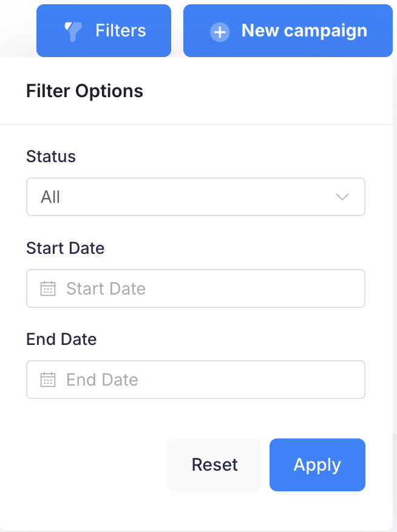The height and width of the screenshot is (532, 397).
Task: Apply the current filter options
Action: point(317,465)
